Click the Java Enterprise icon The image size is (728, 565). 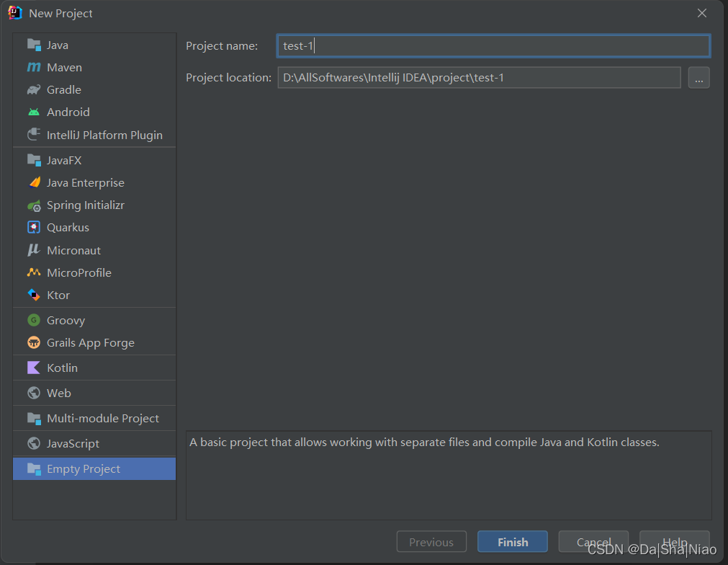tap(34, 182)
